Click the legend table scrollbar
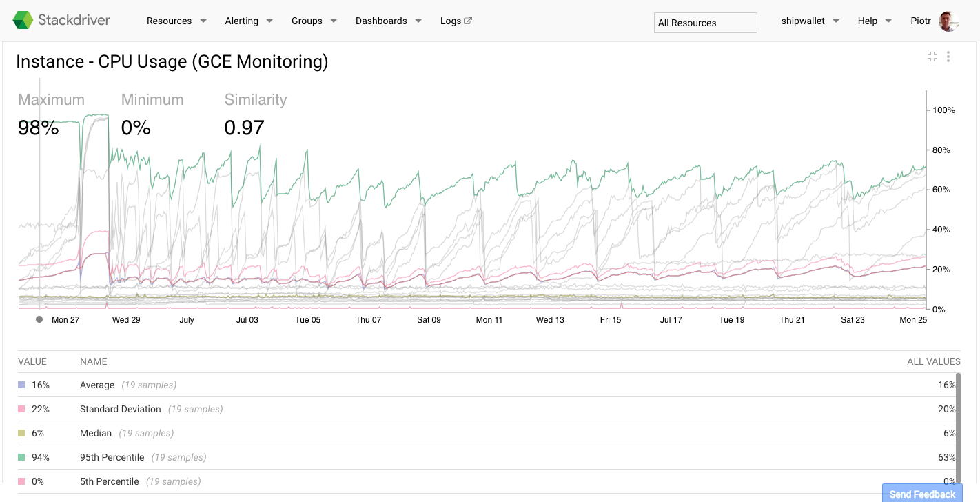The height and width of the screenshot is (502, 980). point(958,428)
